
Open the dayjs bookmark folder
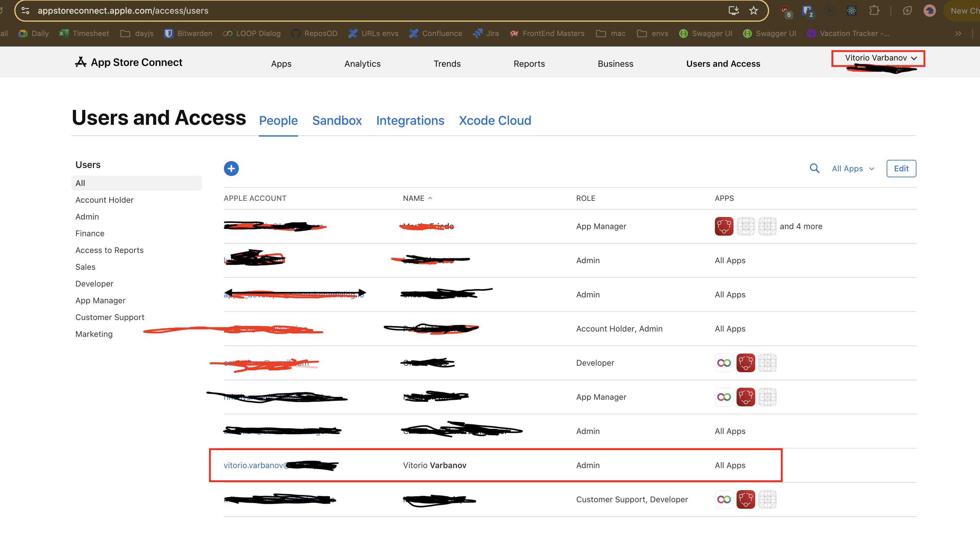click(137, 34)
